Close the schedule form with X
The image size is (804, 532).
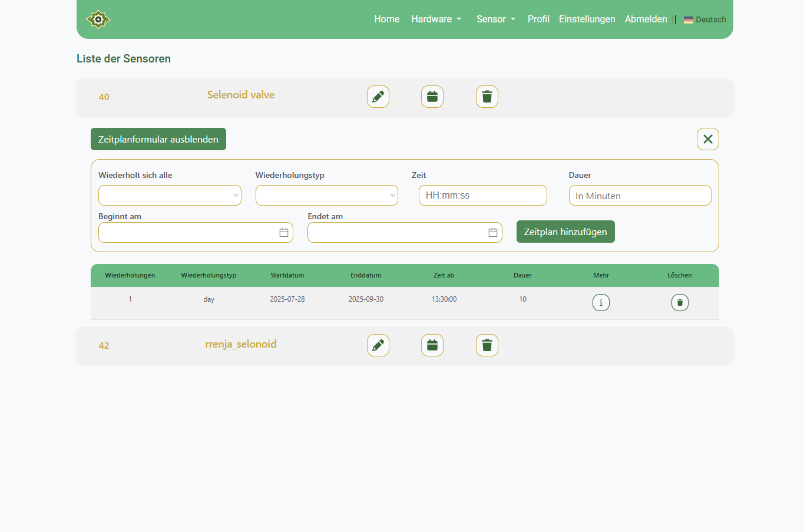707,139
